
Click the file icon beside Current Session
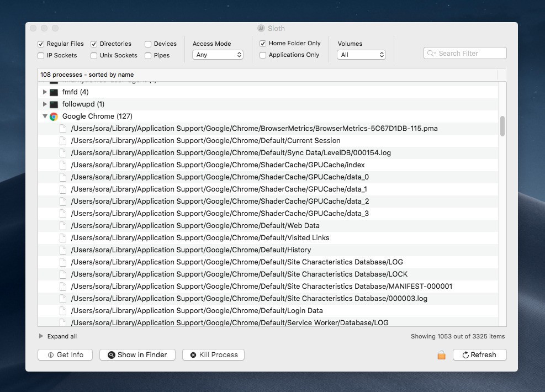[x=63, y=141]
